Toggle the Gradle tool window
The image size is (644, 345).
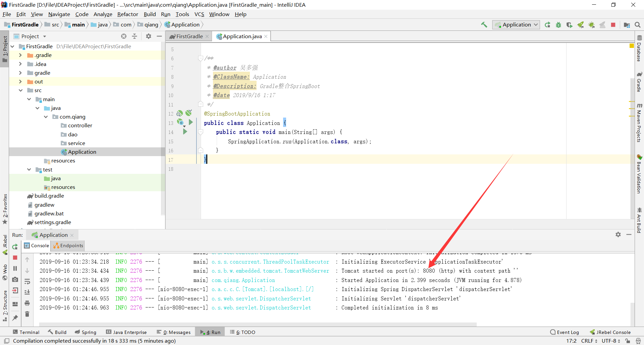[639, 81]
